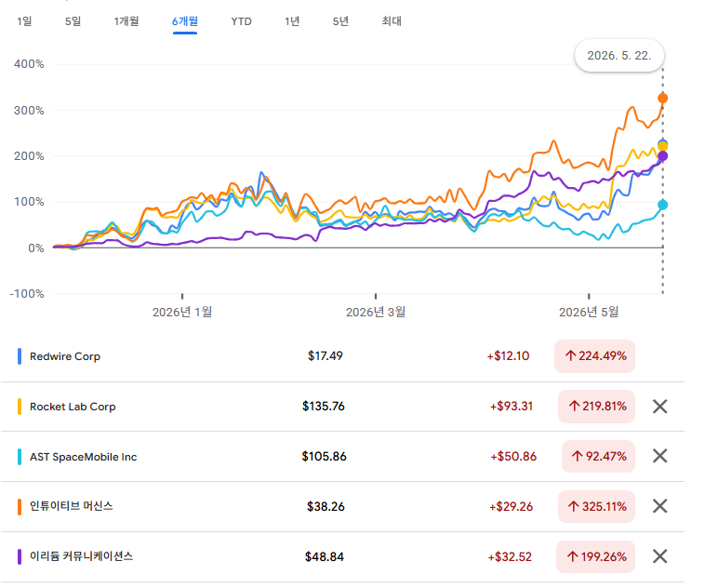Click the 200% axis label

[x=29, y=156]
